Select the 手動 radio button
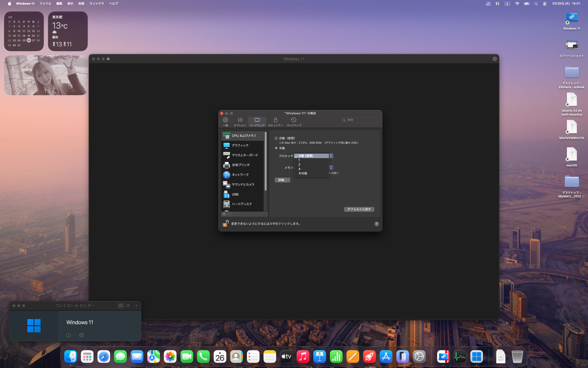Viewport: 588px width, 368px height. pos(276,148)
